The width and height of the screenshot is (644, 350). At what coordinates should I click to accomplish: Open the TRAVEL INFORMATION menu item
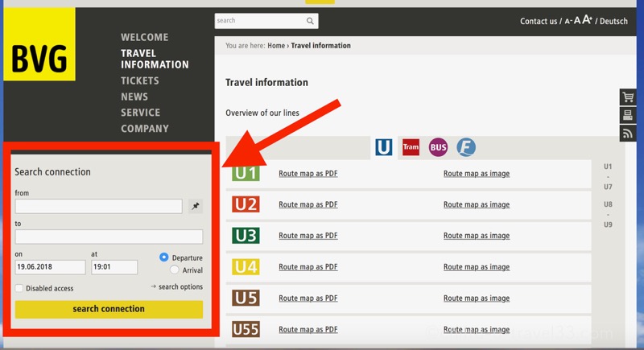click(x=155, y=59)
